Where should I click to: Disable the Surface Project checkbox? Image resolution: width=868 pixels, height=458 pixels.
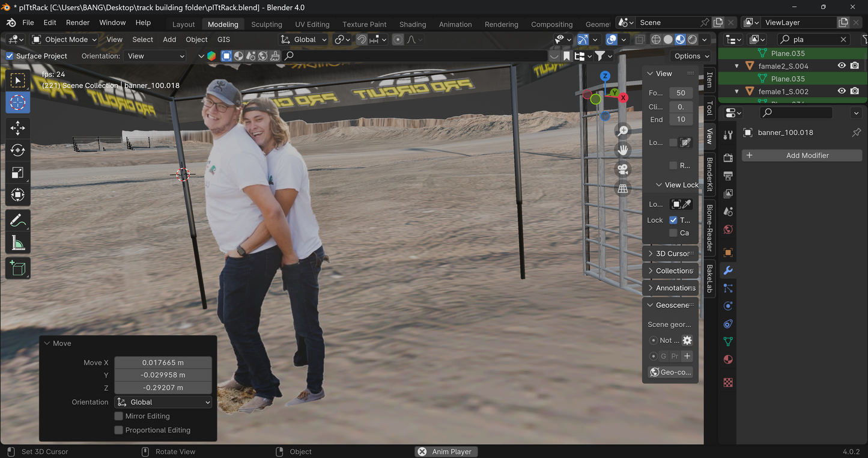10,56
